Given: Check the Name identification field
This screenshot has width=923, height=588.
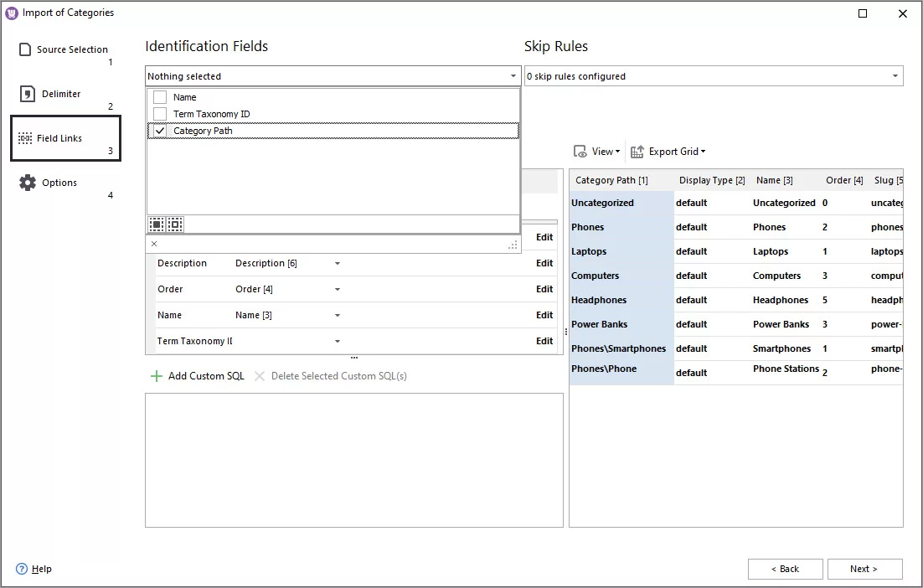Looking at the screenshot, I should pos(159,96).
